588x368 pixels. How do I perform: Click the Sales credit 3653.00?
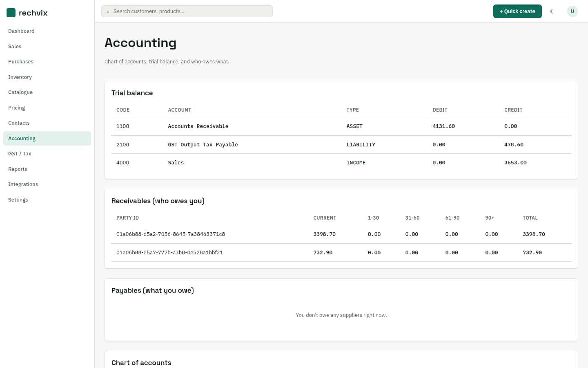click(515, 163)
